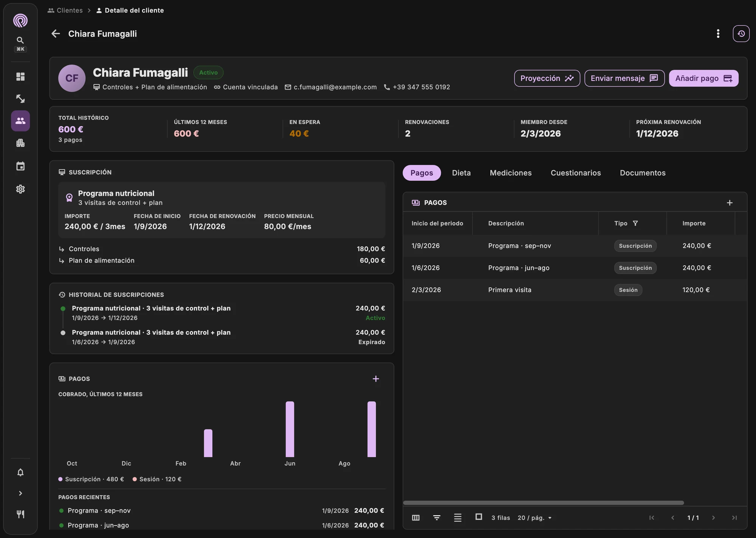Open the three-dot more options menu
Screen dimensions: 756x538
point(718,34)
